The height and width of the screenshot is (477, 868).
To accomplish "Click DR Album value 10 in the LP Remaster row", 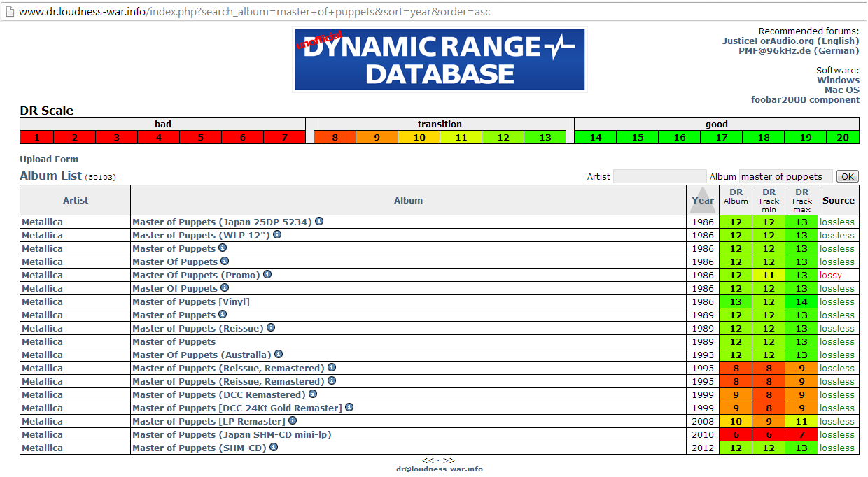I will coord(736,421).
